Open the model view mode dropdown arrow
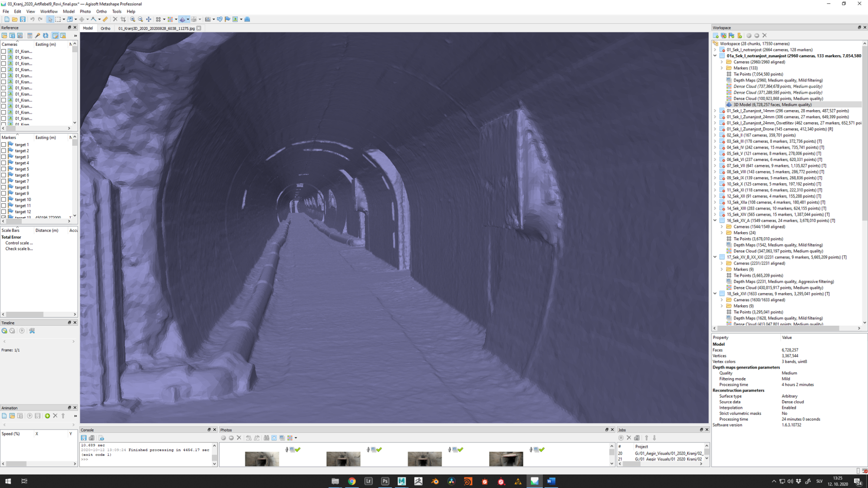The image size is (868, 488). click(188, 19)
